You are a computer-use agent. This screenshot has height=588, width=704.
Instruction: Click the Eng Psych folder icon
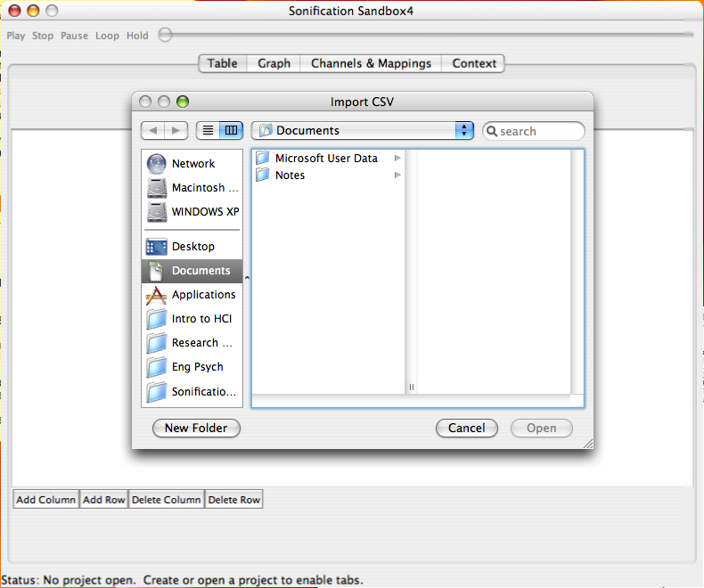pyautogui.click(x=156, y=367)
